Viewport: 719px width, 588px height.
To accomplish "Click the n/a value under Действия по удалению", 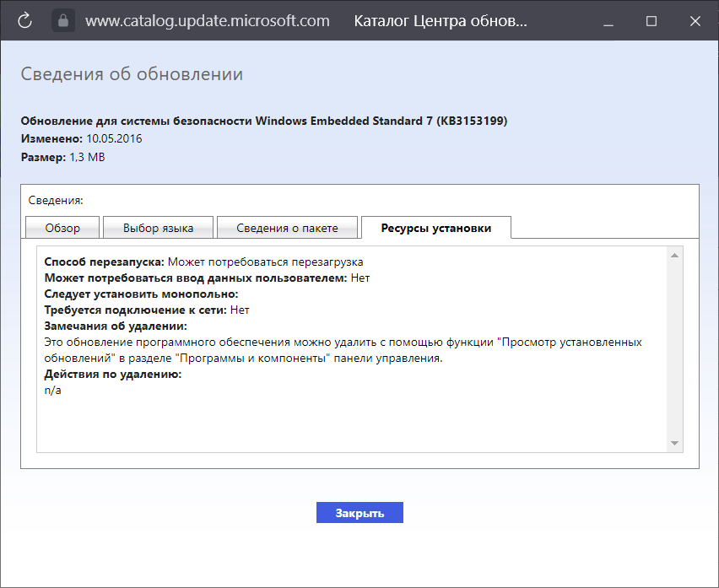I will click(52, 391).
